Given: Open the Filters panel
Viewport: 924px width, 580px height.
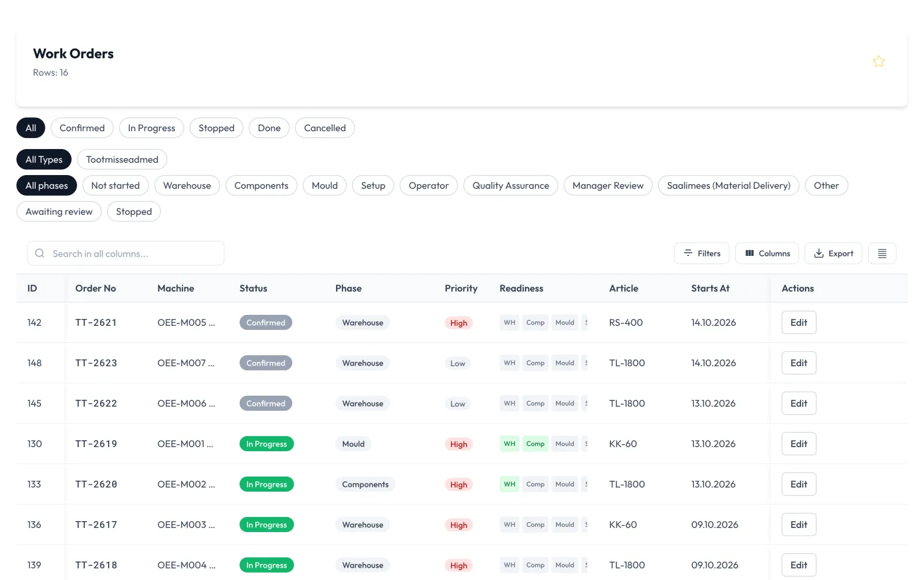Looking at the screenshot, I should point(702,254).
